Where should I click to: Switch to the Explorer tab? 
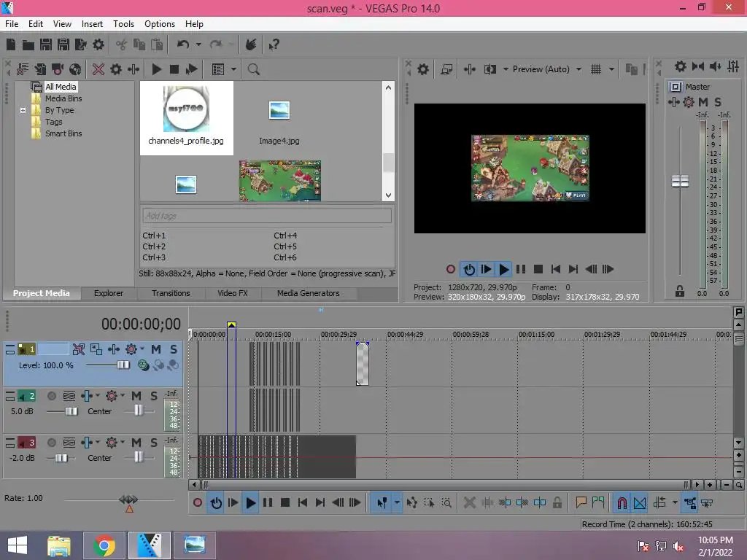[x=109, y=293]
